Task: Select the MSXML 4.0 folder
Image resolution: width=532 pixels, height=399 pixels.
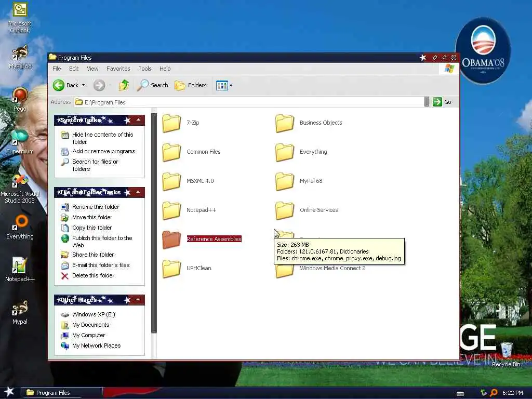Action: click(x=188, y=181)
